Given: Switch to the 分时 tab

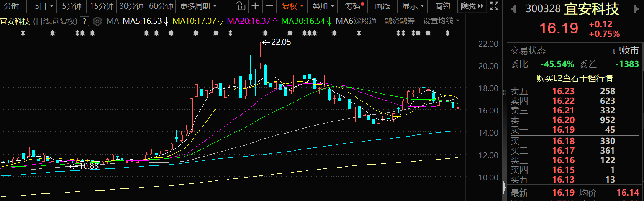Looking at the screenshot, I should click(x=12, y=6).
